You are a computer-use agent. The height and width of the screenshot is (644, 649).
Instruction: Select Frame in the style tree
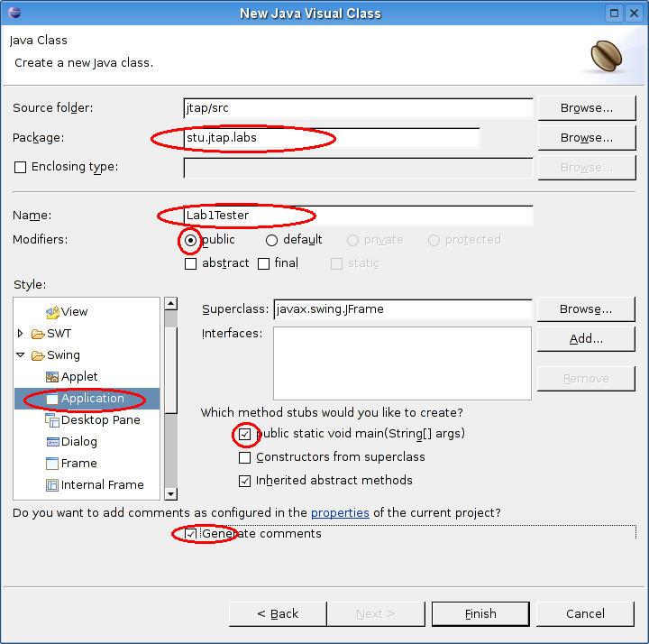78,463
